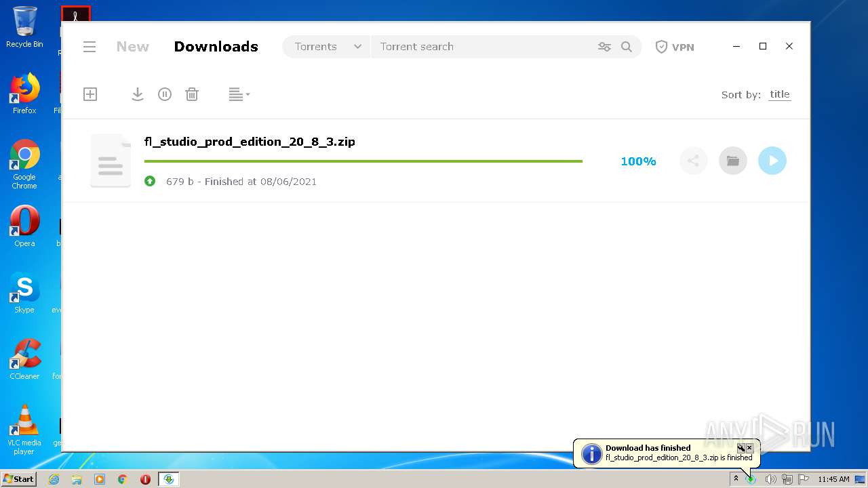
Task: Launch Internet Explorer from taskbar
Action: pyautogui.click(x=54, y=479)
